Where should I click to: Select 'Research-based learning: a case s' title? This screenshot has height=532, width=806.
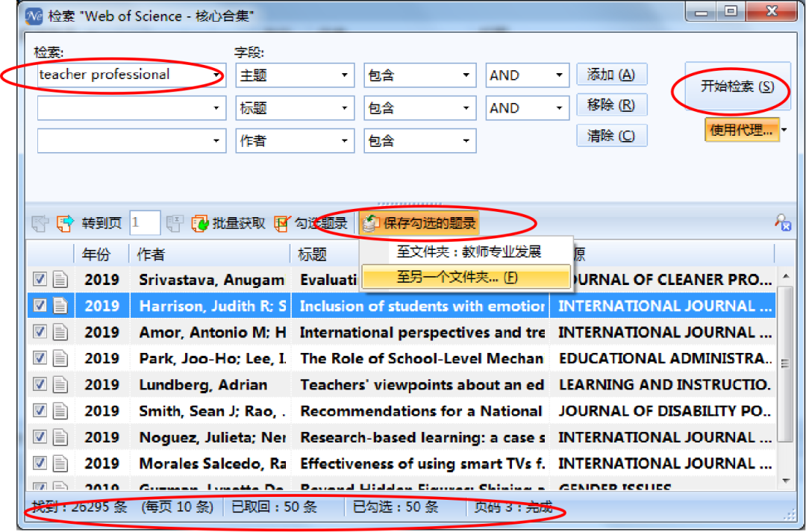422,437
